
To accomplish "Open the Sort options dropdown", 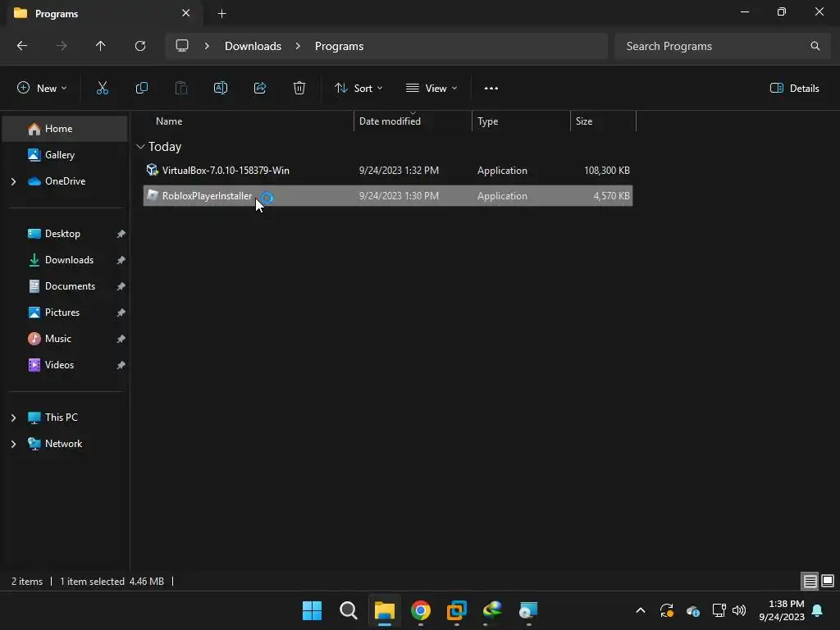I will [358, 88].
